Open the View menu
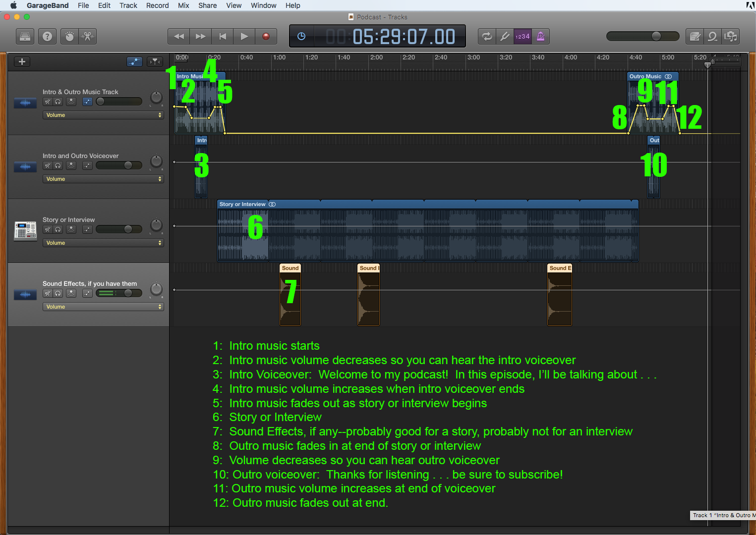The width and height of the screenshot is (756, 535). [x=234, y=5]
